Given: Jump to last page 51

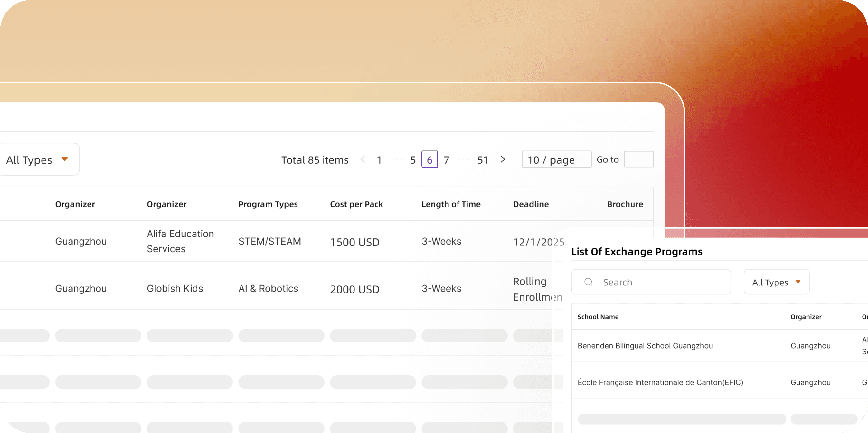Looking at the screenshot, I should coord(483,160).
